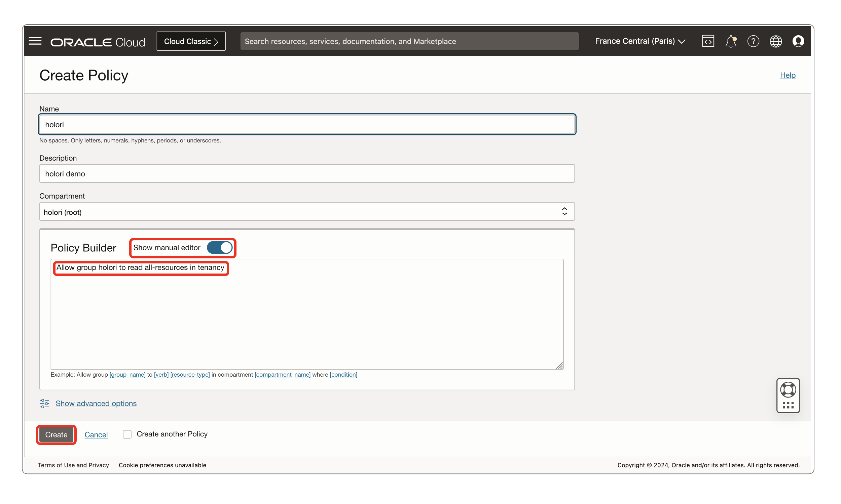Image resolution: width=841 pixels, height=504 pixels.
Task: Click the Cancel button
Action: (96, 433)
